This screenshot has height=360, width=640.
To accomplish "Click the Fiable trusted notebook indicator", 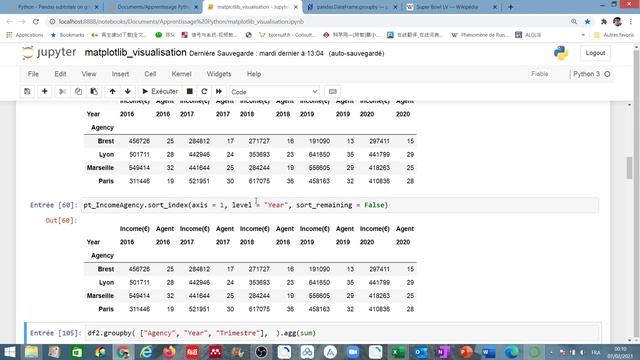I will tap(540, 74).
